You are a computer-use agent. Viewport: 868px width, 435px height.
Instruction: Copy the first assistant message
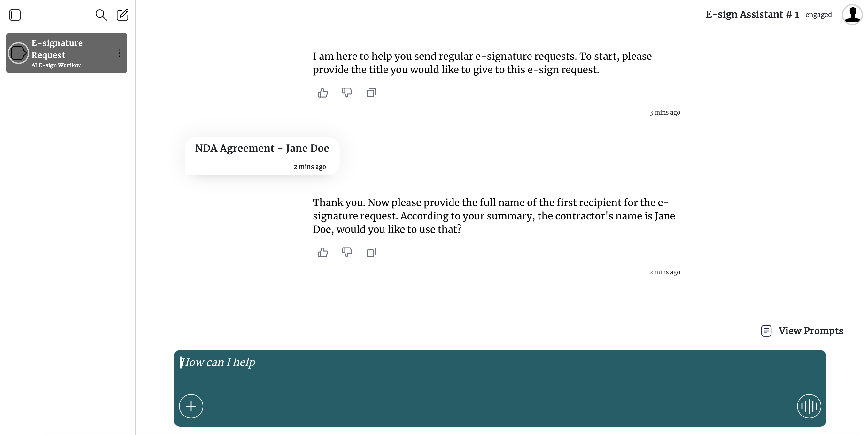tap(371, 93)
